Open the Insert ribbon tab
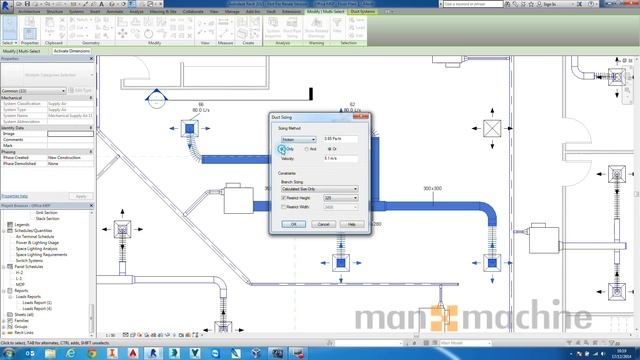The image size is (640, 360). point(95,11)
